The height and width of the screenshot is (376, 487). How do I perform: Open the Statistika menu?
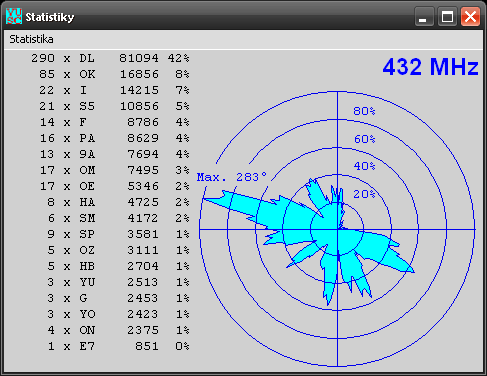pyautogui.click(x=31, y=39)
